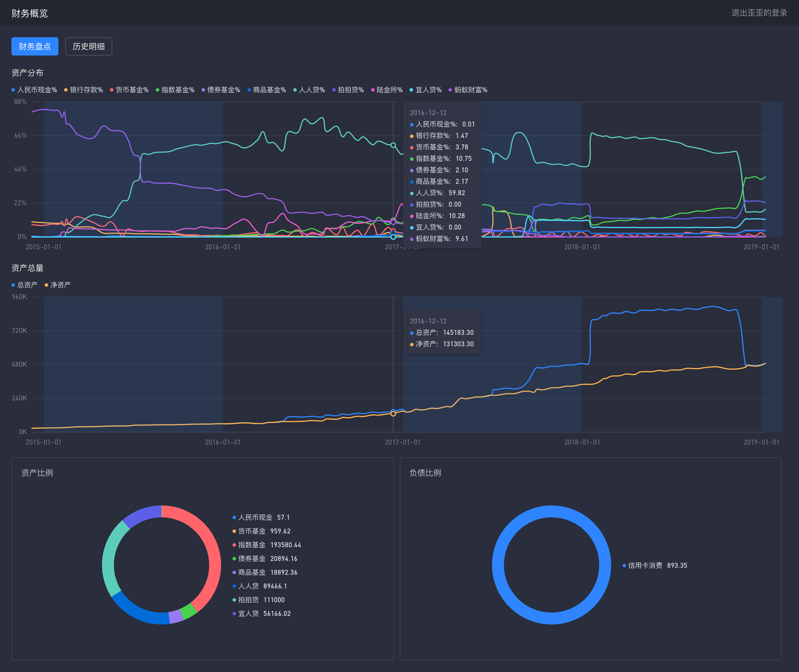Toggle 人民币现金% legend series
Screen dimensions: 799x672
pyautogui.click(x=34, y=90)
